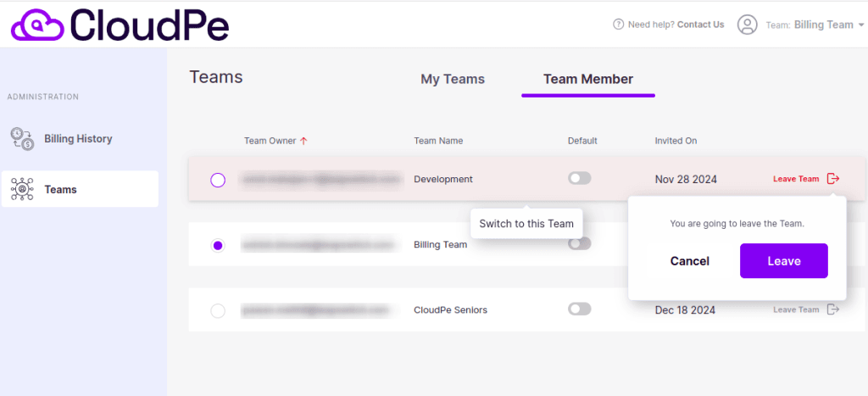The height and width of the screenshot is (396, 868).
Task: Open the user profile avatar icon
Action: (747, 25)
